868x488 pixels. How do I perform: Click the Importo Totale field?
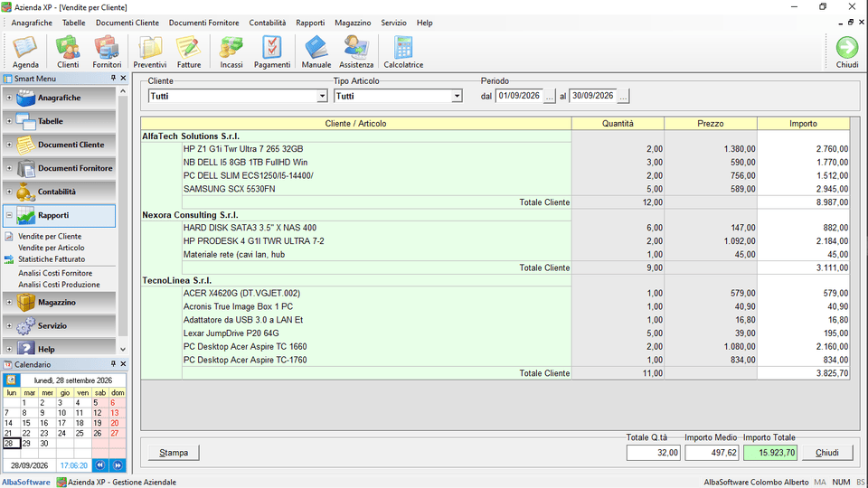click(770, 453)
